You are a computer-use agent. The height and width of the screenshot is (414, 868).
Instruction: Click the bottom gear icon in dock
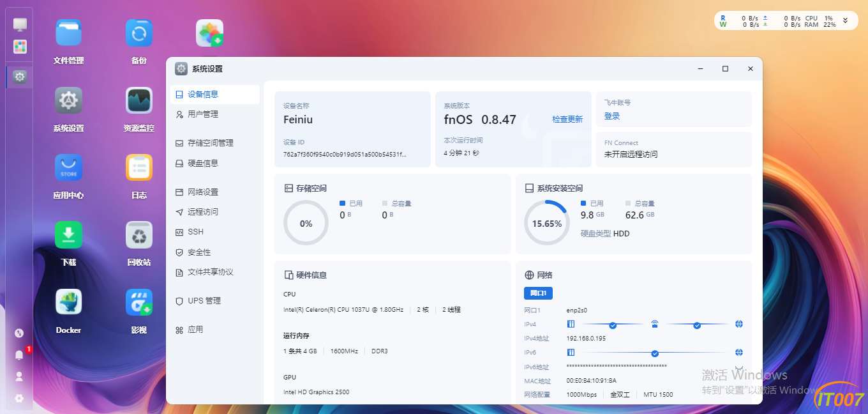(19, 398)
